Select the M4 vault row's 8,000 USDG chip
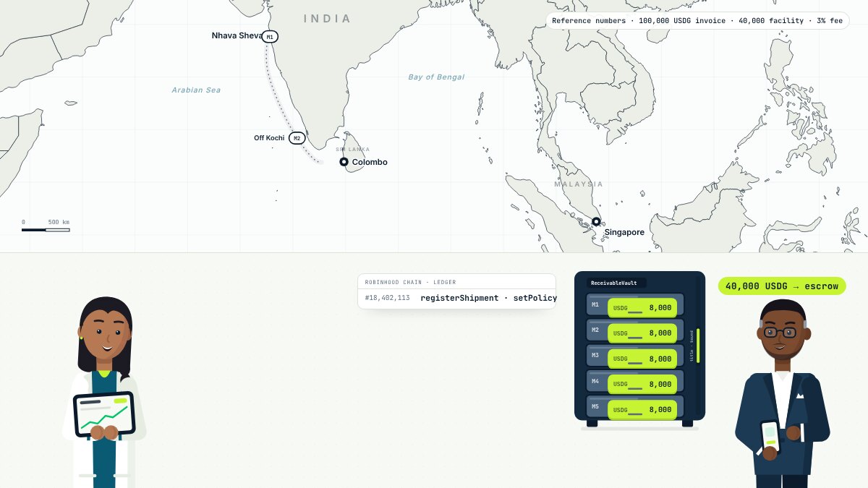The width and height of the screenshot is (868, 488). (642, 384)
